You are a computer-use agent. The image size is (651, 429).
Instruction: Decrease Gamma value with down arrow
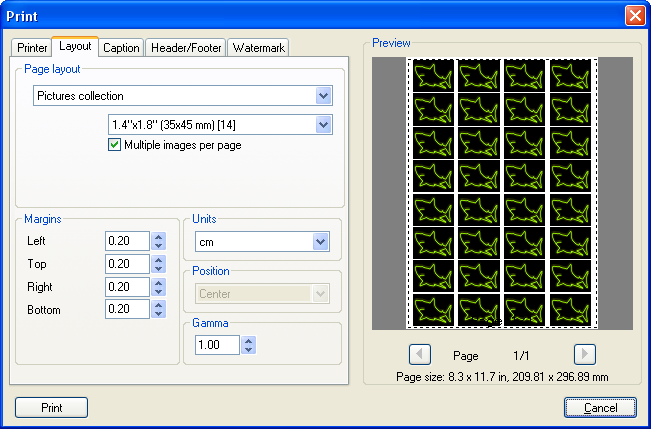(249, 349)
